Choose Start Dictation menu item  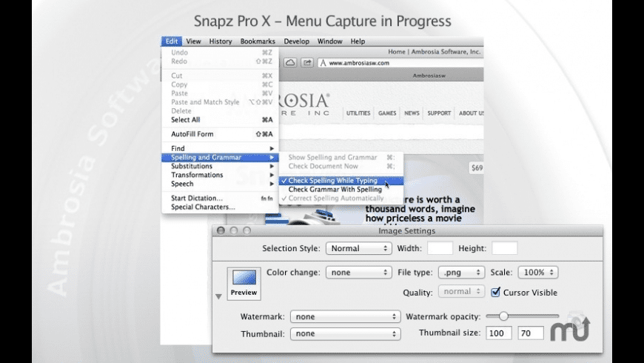tap(220, 198)
